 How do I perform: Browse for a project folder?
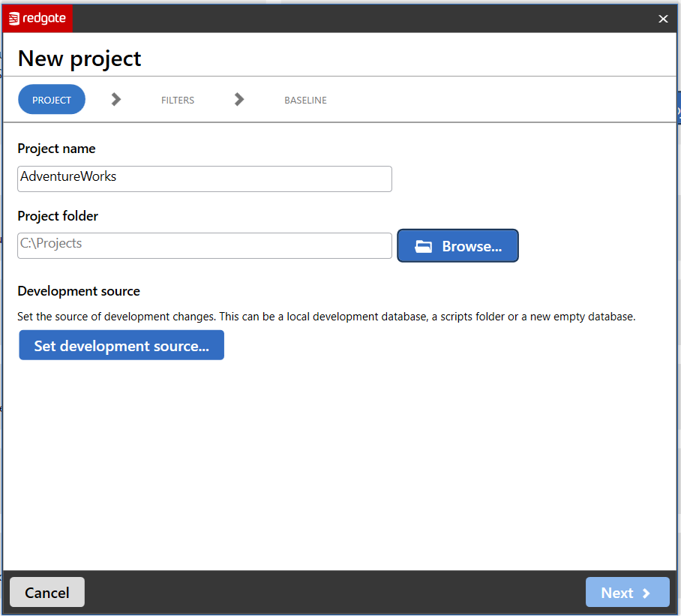[457, 246]
